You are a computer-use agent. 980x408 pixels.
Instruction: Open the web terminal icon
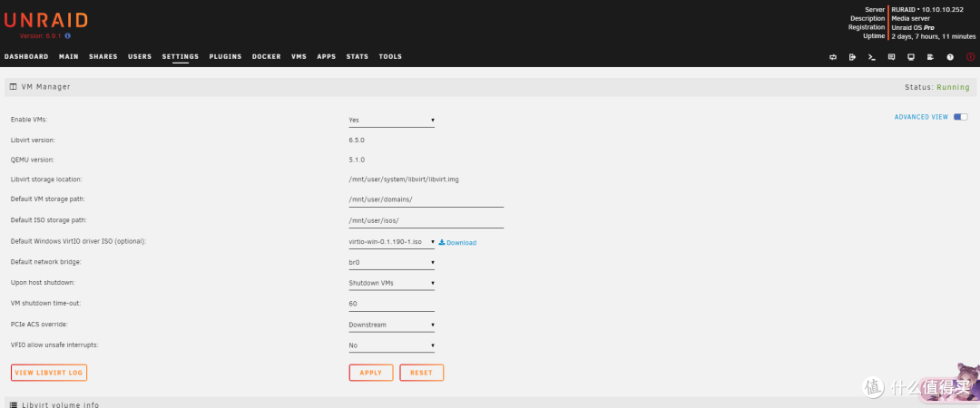tap(872, 57)
